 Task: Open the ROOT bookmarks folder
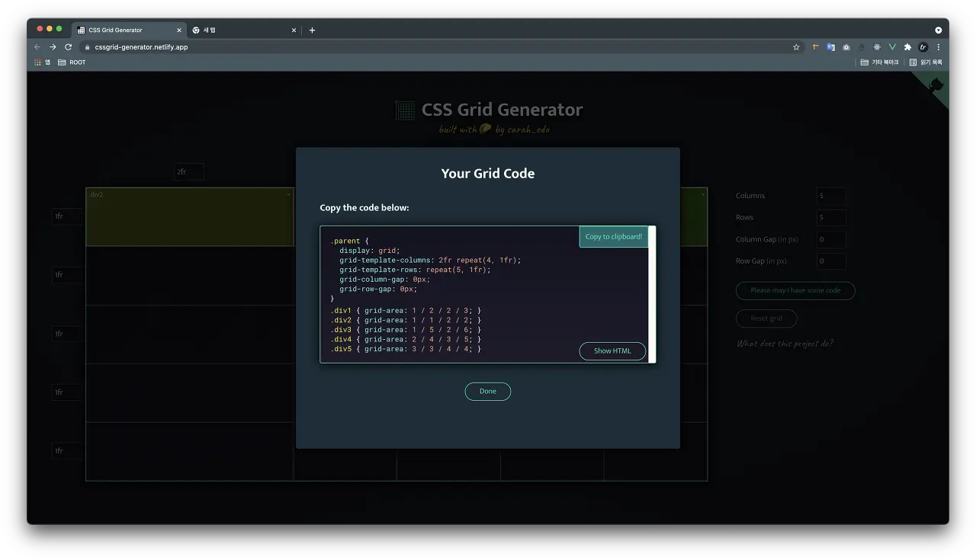coord(72,62)
